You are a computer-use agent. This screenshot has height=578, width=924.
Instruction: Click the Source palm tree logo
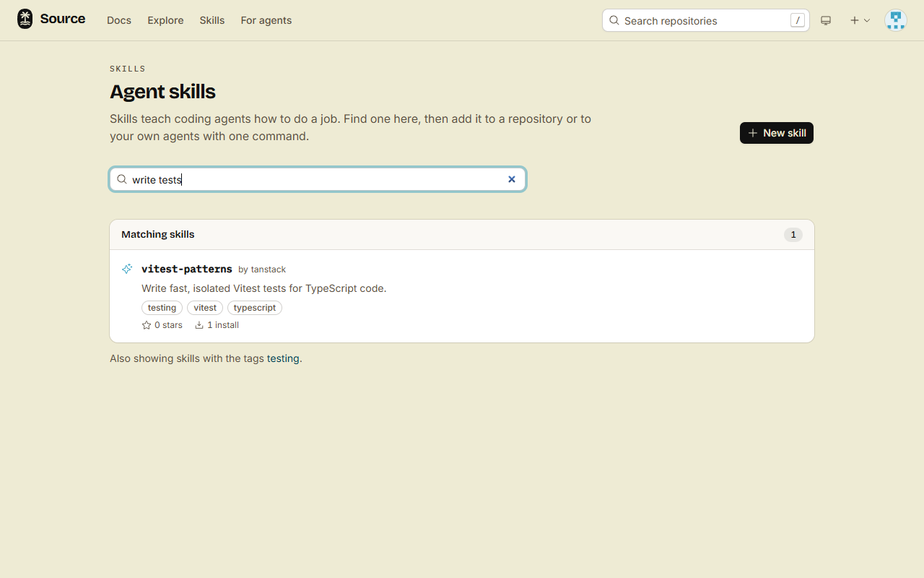[25, 20]
